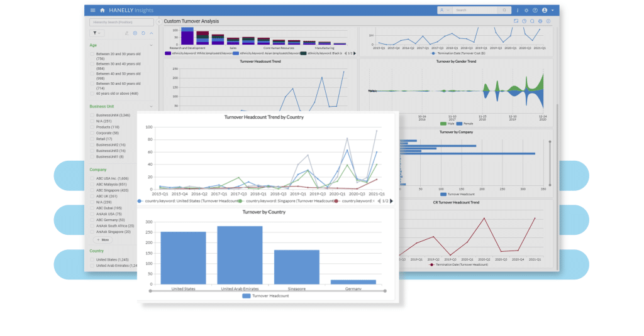
Task: Check 'AniAsk South Africa (25)' company
Action: click(92, 226)
